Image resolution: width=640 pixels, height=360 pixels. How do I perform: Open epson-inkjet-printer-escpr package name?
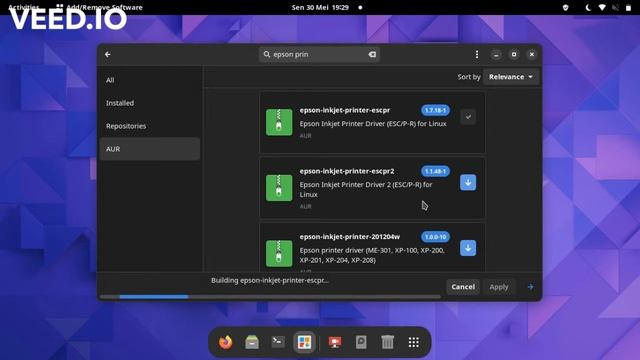click(x=344, y=110)
